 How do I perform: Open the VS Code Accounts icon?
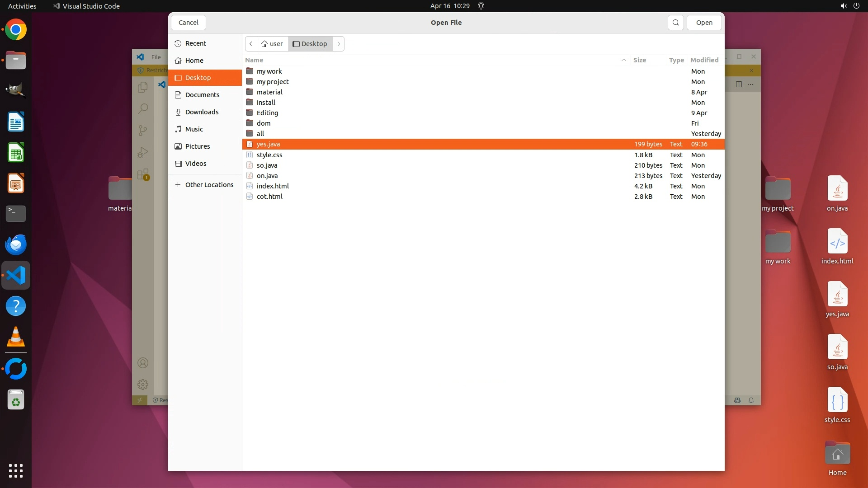click(x=143, y=363)
